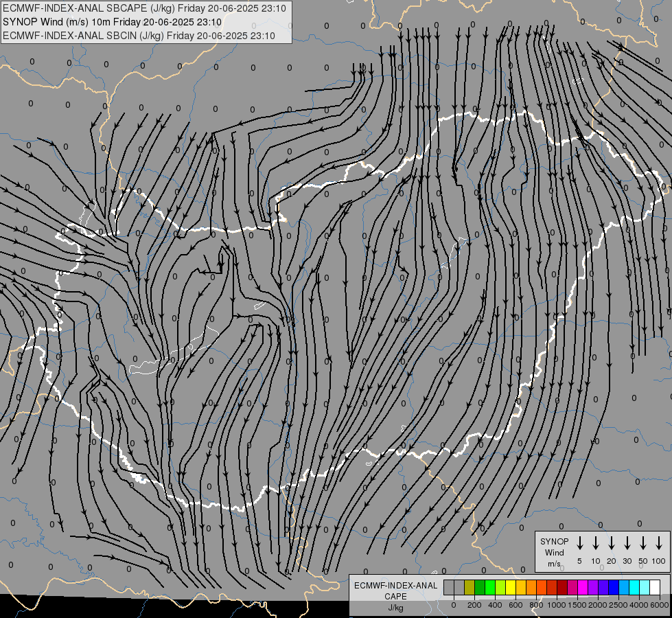Click the wind legend arrow above 20
Screen dimensions: 672x618
(x=612, y=543)
